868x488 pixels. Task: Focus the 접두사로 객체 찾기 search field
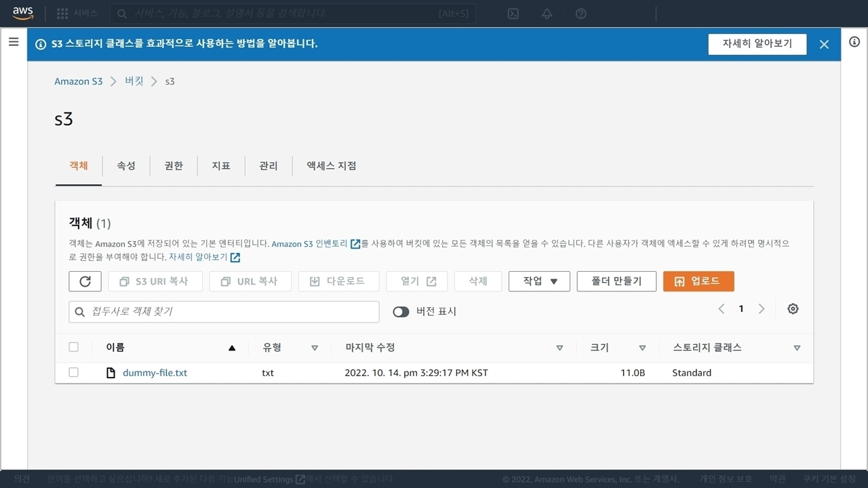224,312
